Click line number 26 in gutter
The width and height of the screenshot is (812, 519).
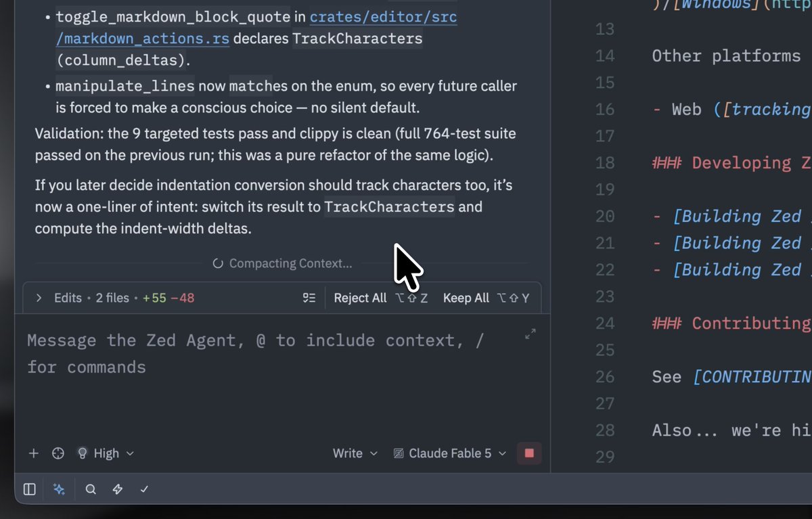coord(605,377)
